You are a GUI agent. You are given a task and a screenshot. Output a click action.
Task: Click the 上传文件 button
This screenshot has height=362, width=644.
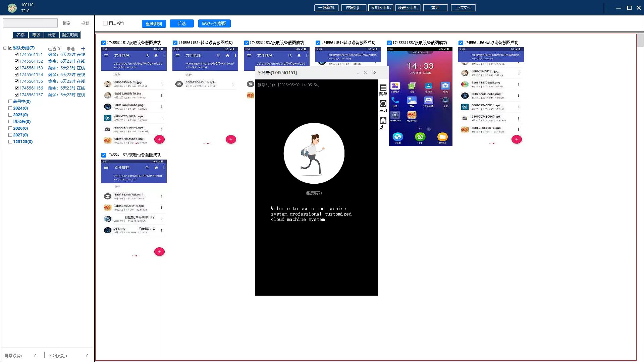463,8
